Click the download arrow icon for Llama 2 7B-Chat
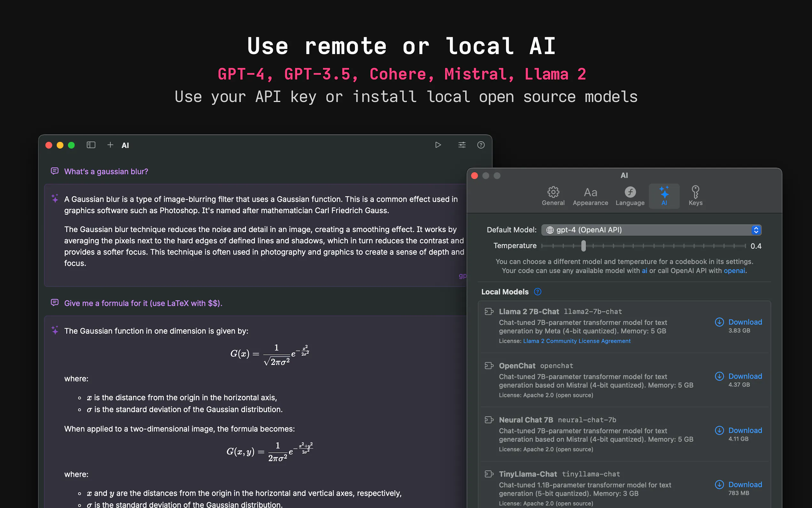 click(x=719, y=322)
